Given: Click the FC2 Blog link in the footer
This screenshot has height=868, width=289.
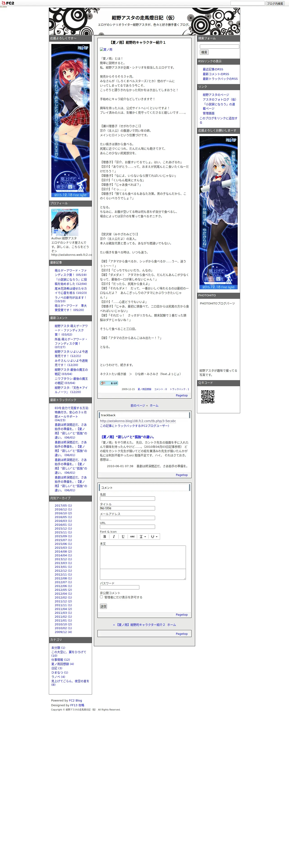Looking at the screenshot, I should (75, 701).
